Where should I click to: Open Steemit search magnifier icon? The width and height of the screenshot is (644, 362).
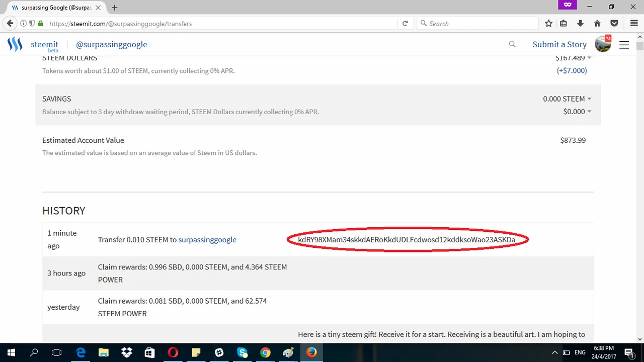512,44
